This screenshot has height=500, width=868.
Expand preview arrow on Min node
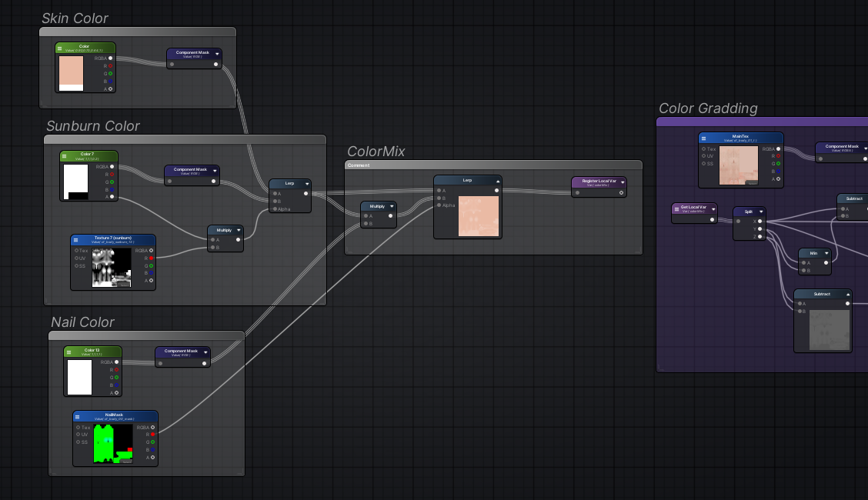[x=826, y=253]
